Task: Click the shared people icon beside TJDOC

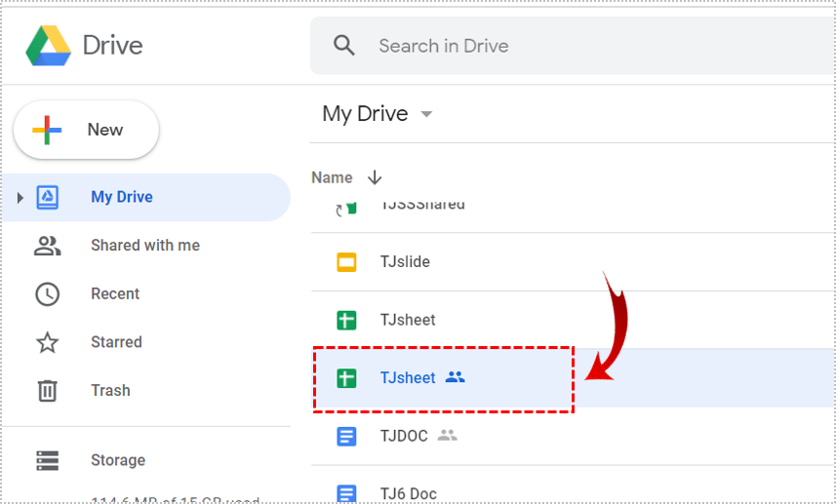Action: click(447, 436)
